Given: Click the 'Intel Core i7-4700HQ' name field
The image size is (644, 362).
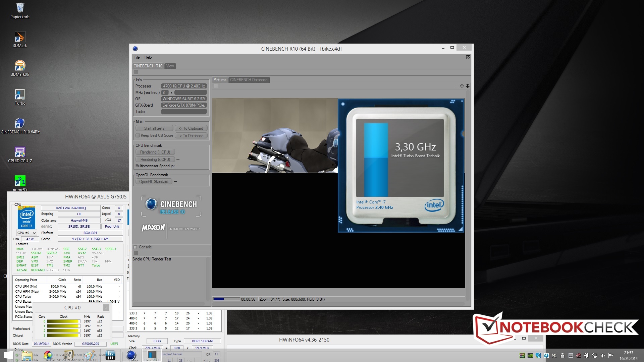Looking at the screenshot, I should tap(70, 208).
